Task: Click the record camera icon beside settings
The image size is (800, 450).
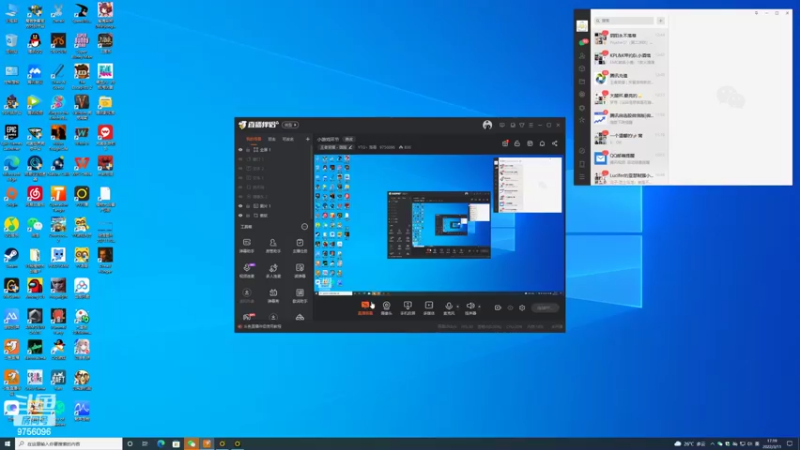Action: 497,308
